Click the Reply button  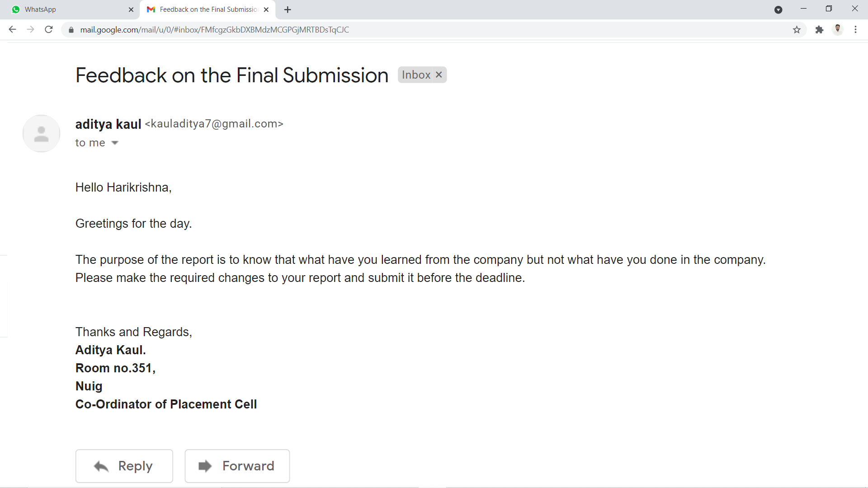[124, 466]
